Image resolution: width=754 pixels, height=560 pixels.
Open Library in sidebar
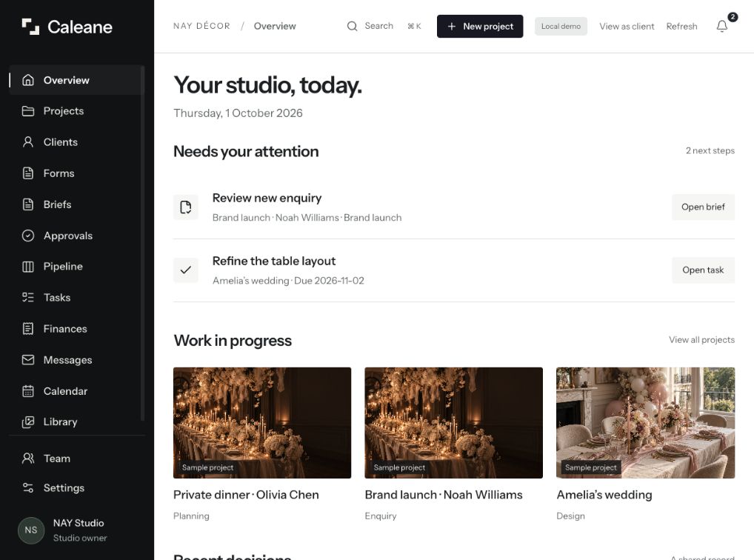76,422
